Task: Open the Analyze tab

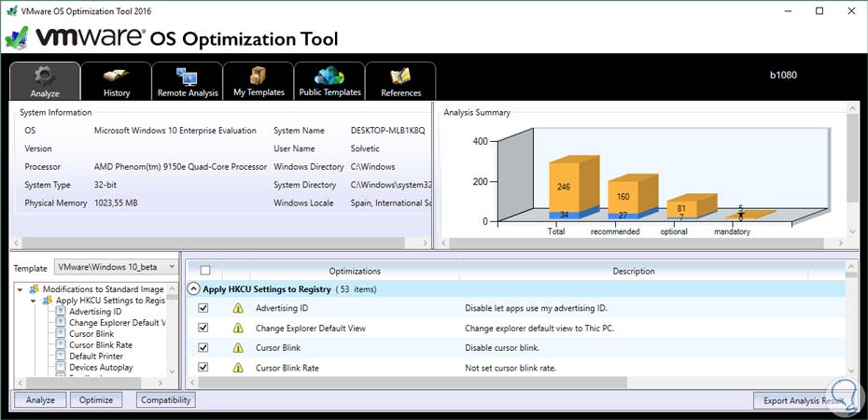Action: point(45,81)
